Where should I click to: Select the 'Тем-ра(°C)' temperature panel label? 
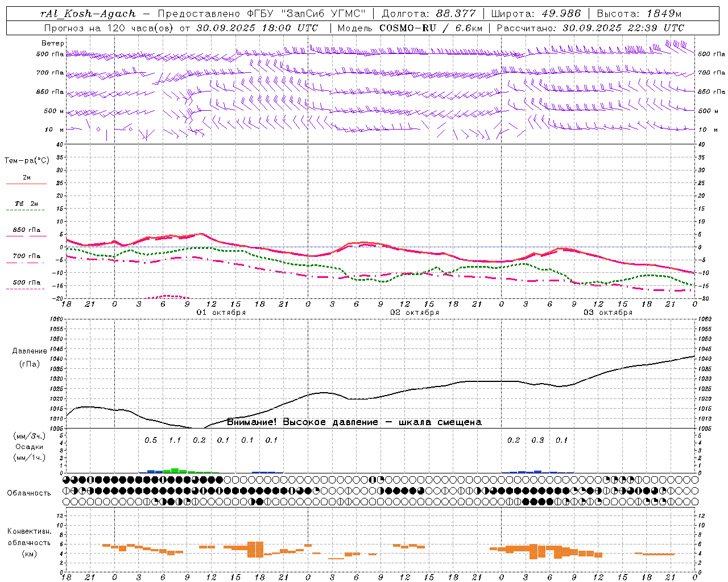coord(27,161)
